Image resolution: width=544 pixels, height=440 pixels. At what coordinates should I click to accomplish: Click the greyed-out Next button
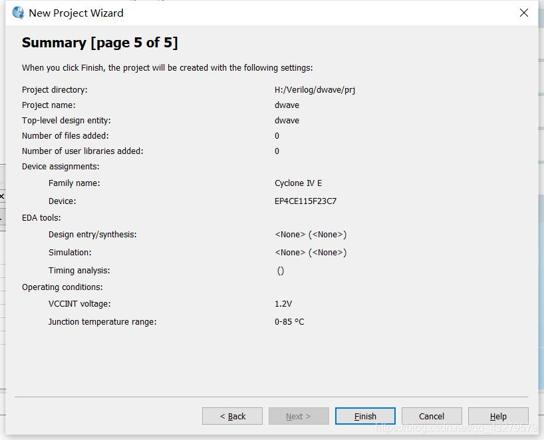point(298,416)
